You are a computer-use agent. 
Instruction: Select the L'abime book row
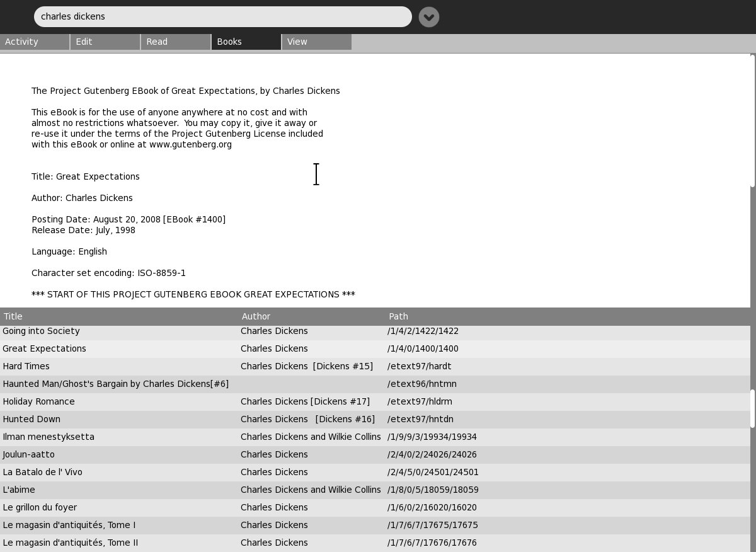pyautogui.click(x=19, y=490)
